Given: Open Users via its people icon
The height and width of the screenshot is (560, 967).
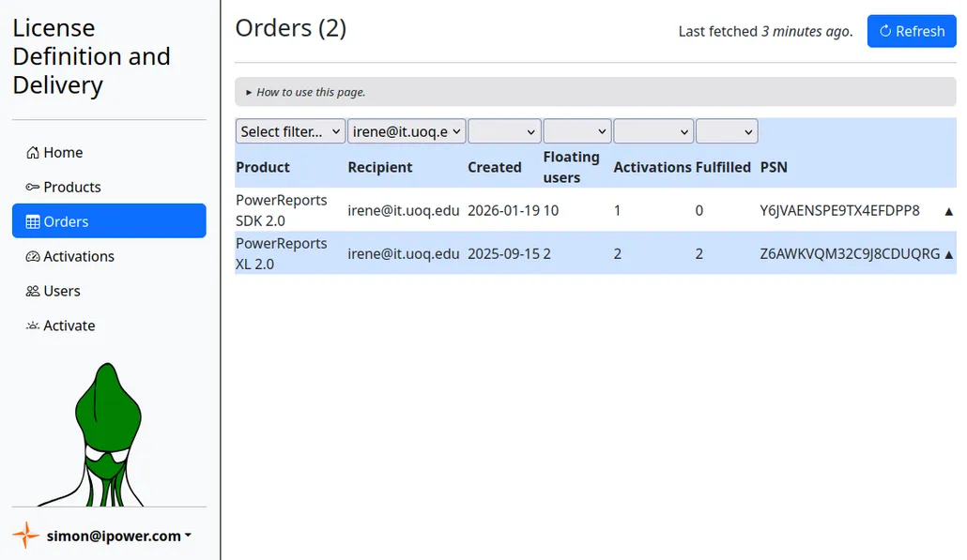Looking at the screenshot, I should click(x=31, y=291).
